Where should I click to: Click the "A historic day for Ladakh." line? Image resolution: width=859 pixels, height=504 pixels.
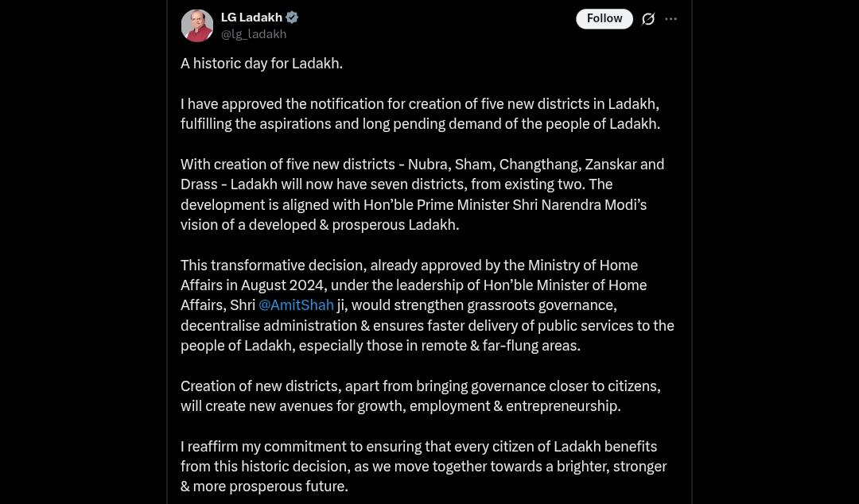pyautogui.click(x=262, y=64)
